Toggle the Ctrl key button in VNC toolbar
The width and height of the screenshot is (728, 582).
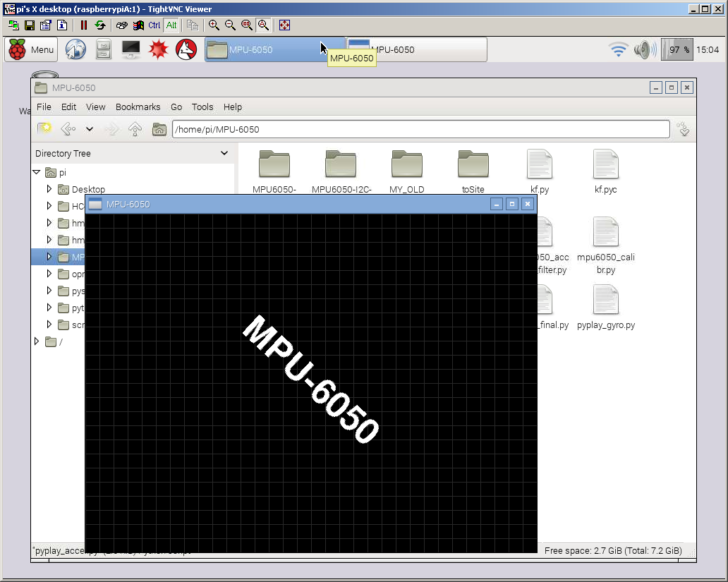tap(154, 25)
